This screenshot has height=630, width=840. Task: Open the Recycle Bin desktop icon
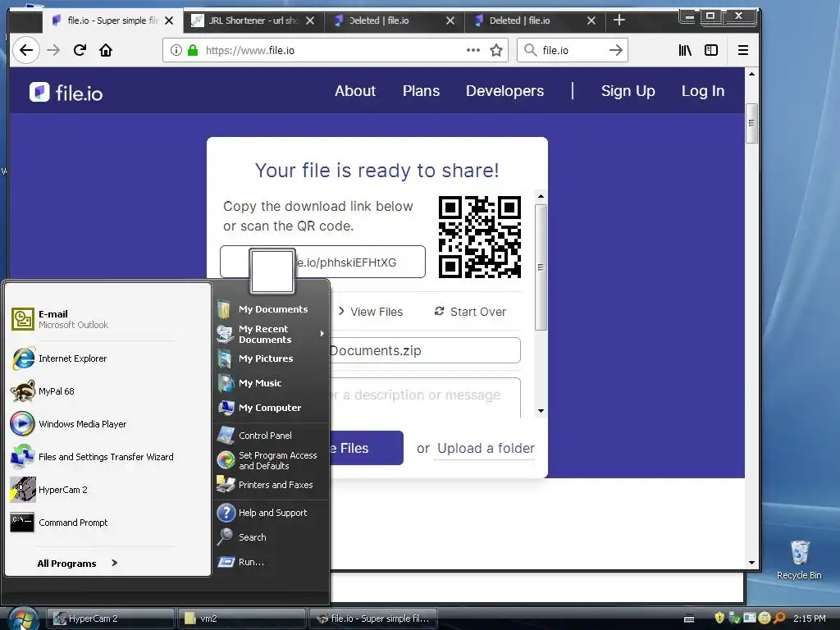(799, 559)
